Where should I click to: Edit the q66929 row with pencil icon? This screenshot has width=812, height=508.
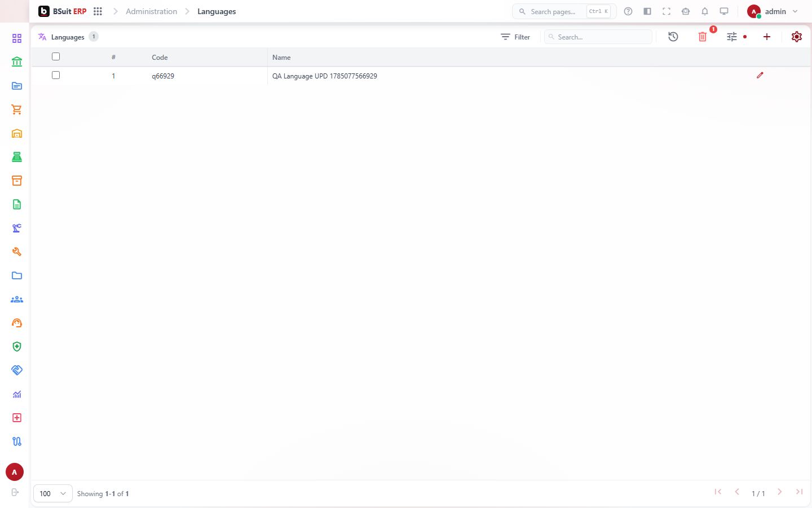pyautogui.click(x=760, y=75)
